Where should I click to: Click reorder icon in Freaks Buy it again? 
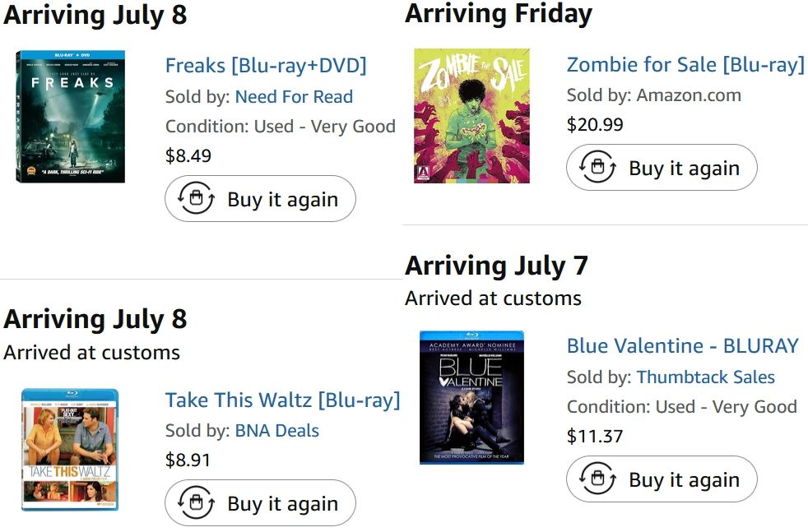196,198
